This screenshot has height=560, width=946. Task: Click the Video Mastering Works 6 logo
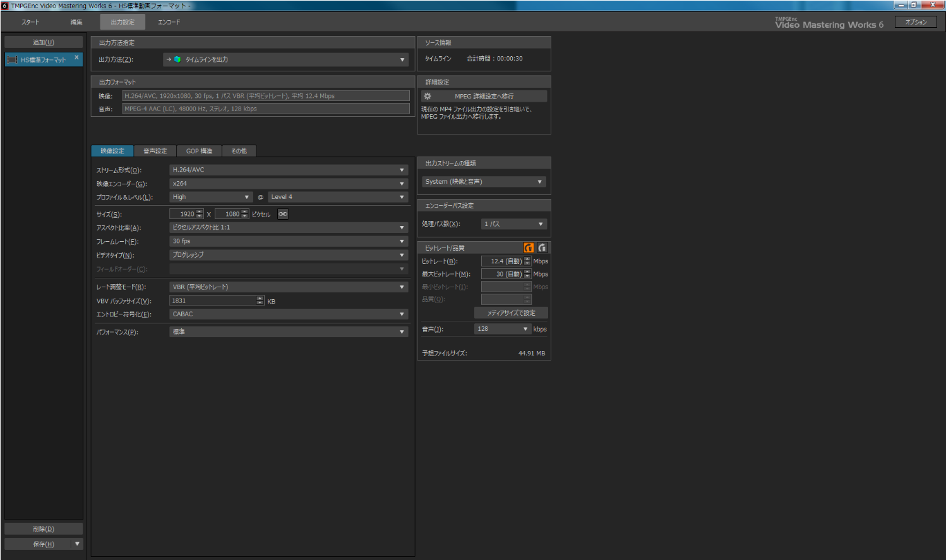point(829,23)
